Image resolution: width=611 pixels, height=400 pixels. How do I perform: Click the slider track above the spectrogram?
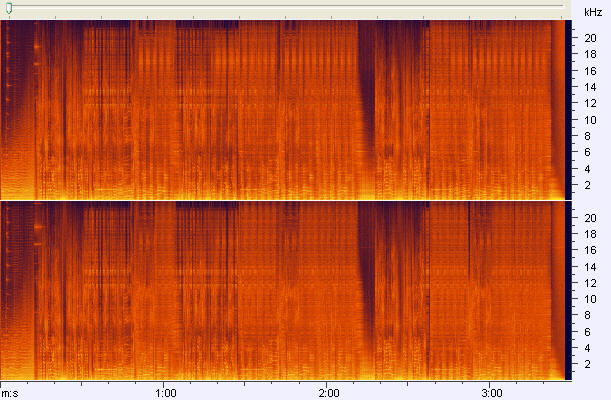coord(300,7)
